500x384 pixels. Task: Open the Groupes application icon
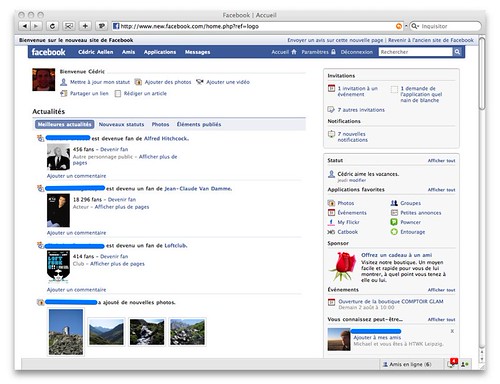394,203
